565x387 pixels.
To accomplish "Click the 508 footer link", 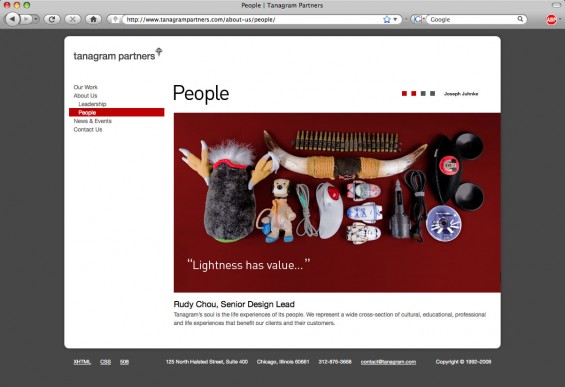I will (124, 362).
